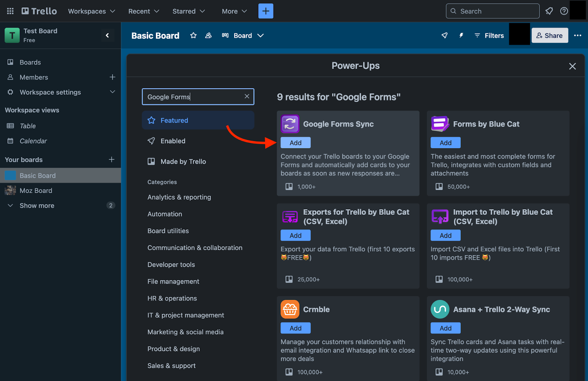This screenshot has width=588, height=381.
Task: Open the notifications icon
Action: (549, 11)
